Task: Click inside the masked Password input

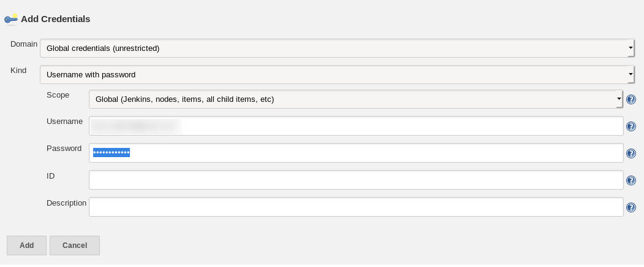Action: pyautogui.click(x=356, y=153)
